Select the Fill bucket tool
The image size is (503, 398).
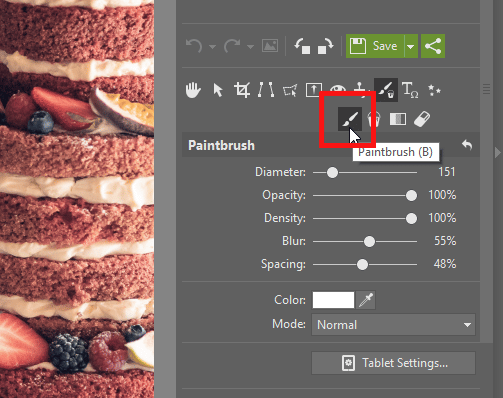[x=374, y=119]
